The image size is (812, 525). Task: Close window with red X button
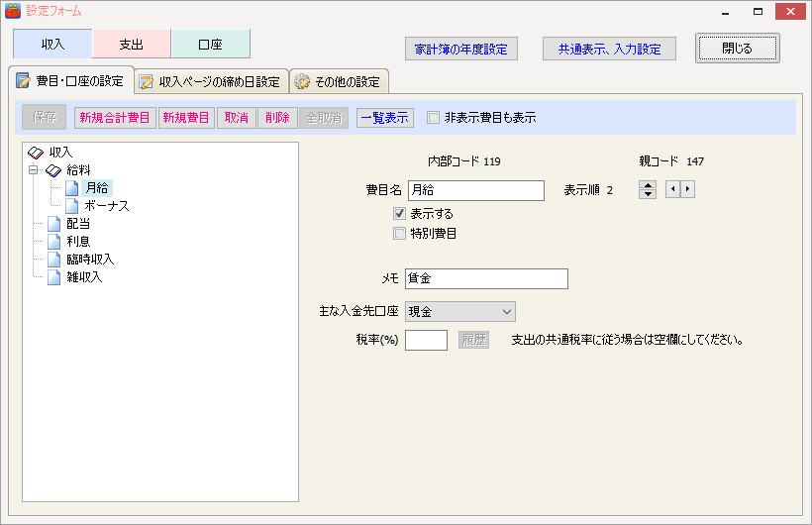point(790,12)
